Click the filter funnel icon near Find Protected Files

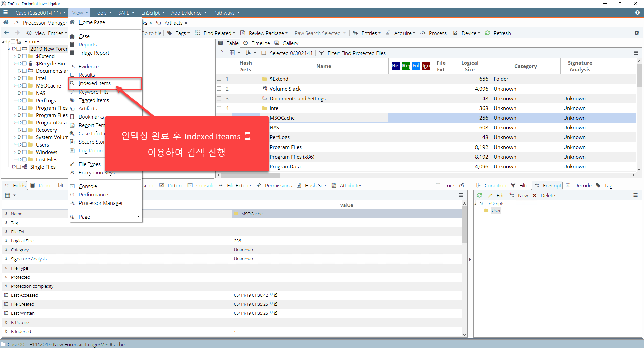point(321,53)
